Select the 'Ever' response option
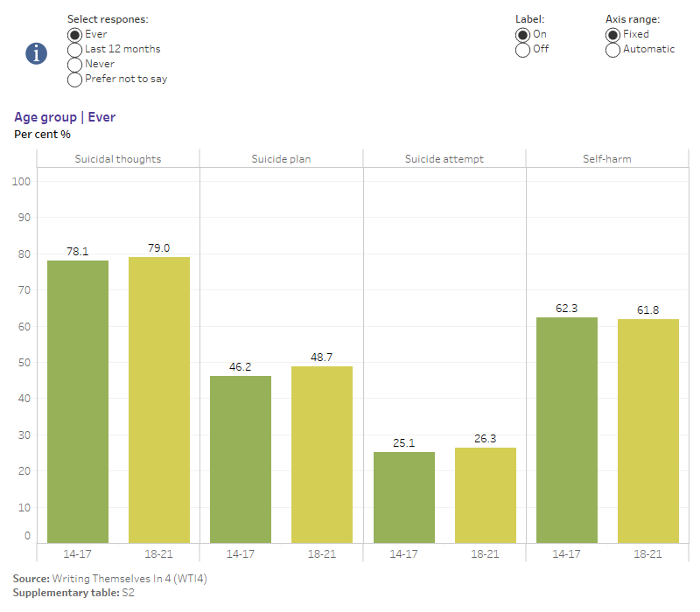700x612 pixels. [75, 34]
